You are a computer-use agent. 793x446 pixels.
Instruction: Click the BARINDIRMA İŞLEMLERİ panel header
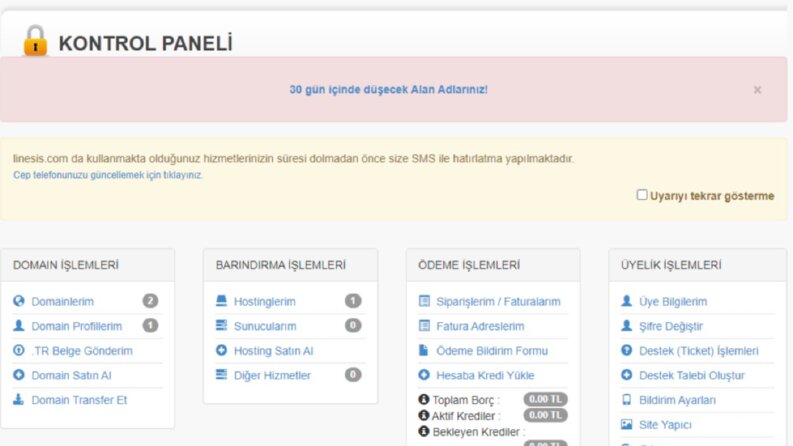pos(290,265)
